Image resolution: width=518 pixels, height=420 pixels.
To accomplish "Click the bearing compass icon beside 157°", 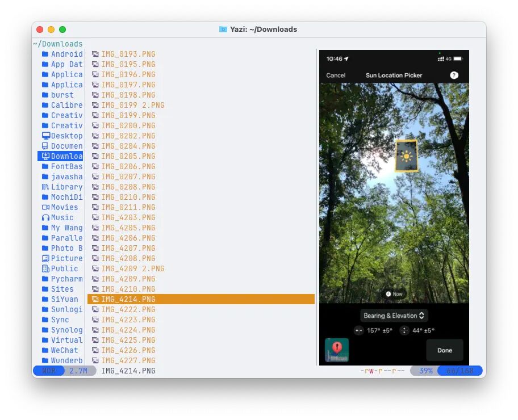I will point(359,330).
